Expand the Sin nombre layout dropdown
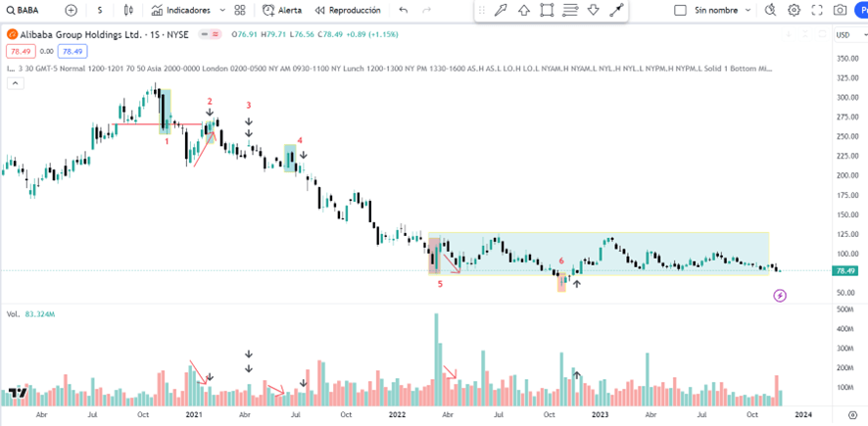The image size is (868, 426). [x=748, y=10]
